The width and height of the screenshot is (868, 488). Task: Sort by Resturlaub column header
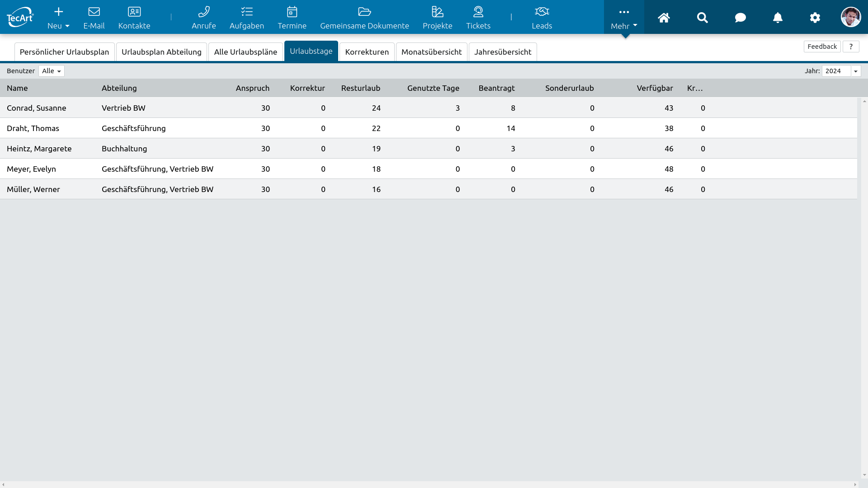tap(360, 88)
